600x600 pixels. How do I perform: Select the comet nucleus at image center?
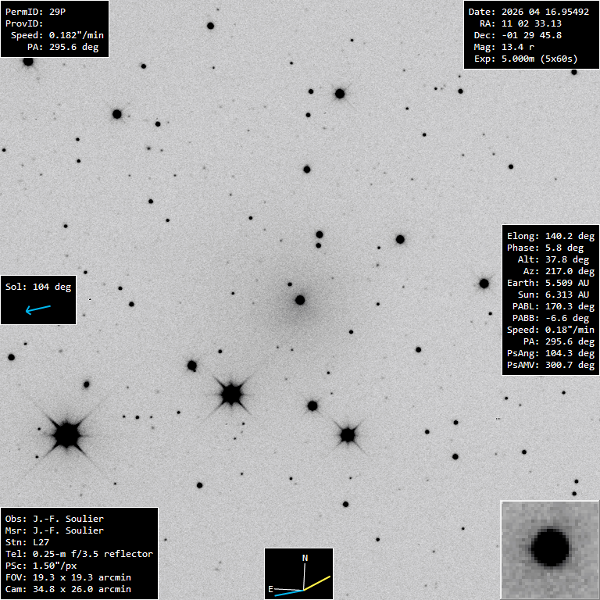tap(299, 299)
